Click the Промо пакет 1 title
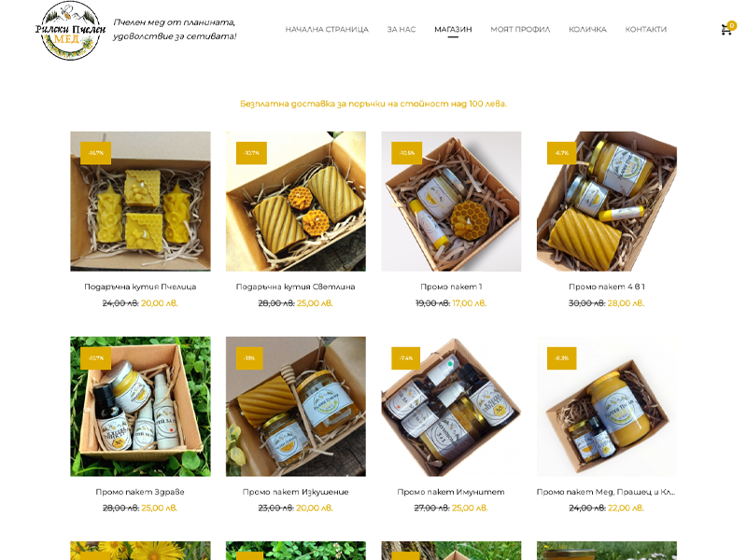The height and width of the screenshot is (560, 747). click(451, 287)
